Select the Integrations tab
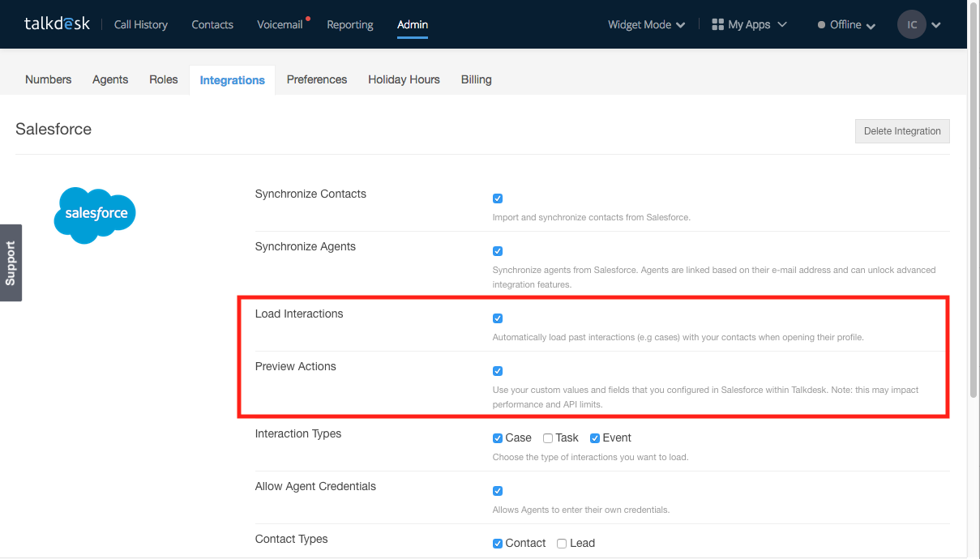Image resolution: width=980 pixels, height=559 pixels. [233, 80]
